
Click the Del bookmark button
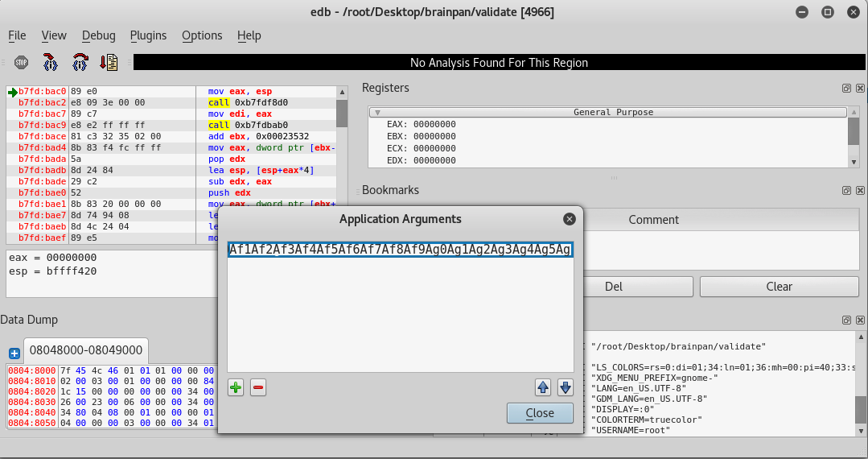(613, 287)
